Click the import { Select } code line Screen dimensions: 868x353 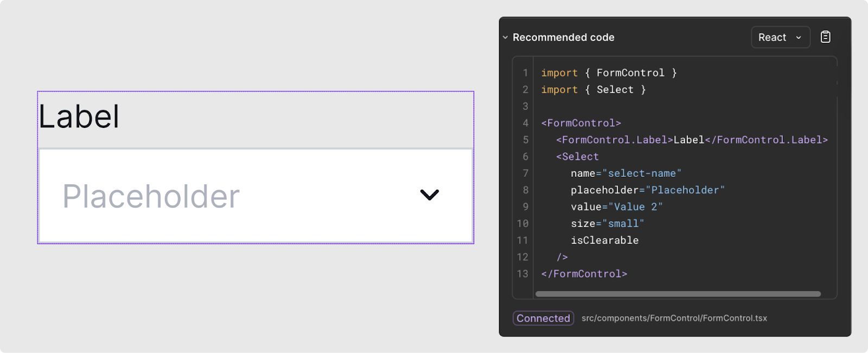click(x=593, y=89)
